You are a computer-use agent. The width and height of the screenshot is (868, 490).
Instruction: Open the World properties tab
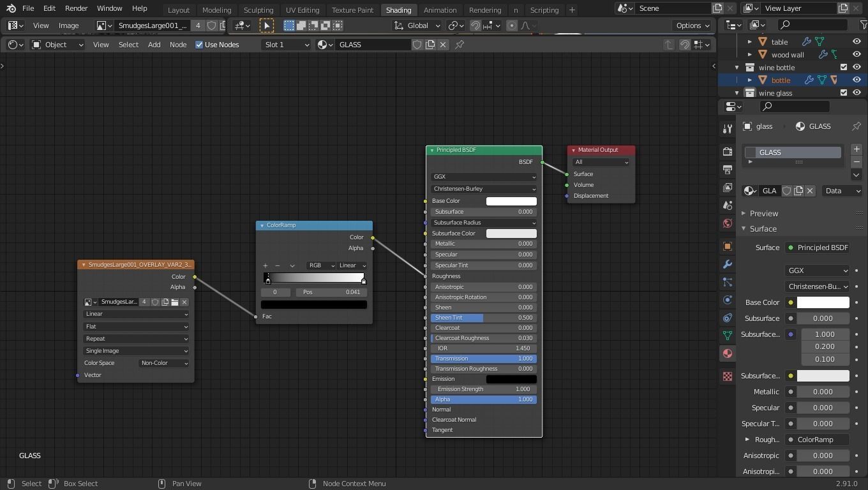click(x=727, y=223)
